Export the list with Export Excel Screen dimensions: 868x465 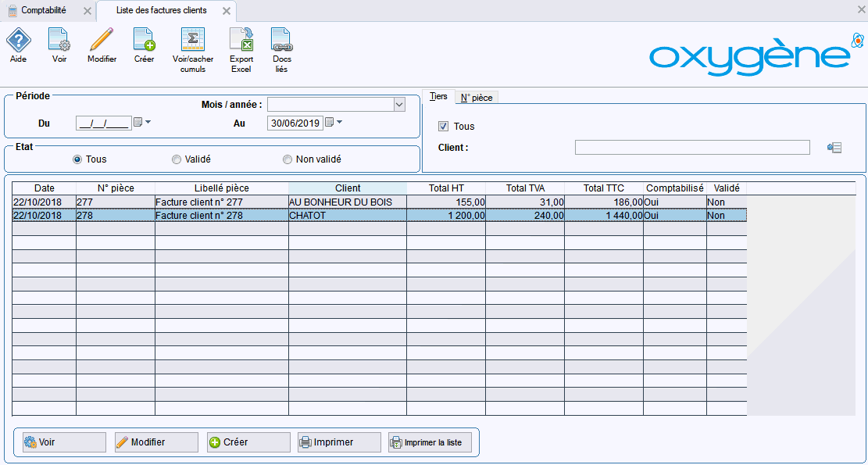(241, 40)
